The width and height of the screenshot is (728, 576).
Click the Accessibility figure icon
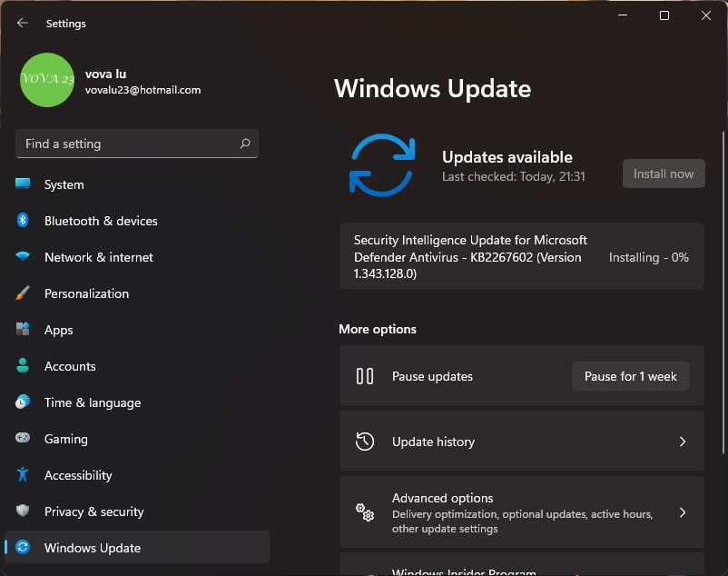(23, 474)
